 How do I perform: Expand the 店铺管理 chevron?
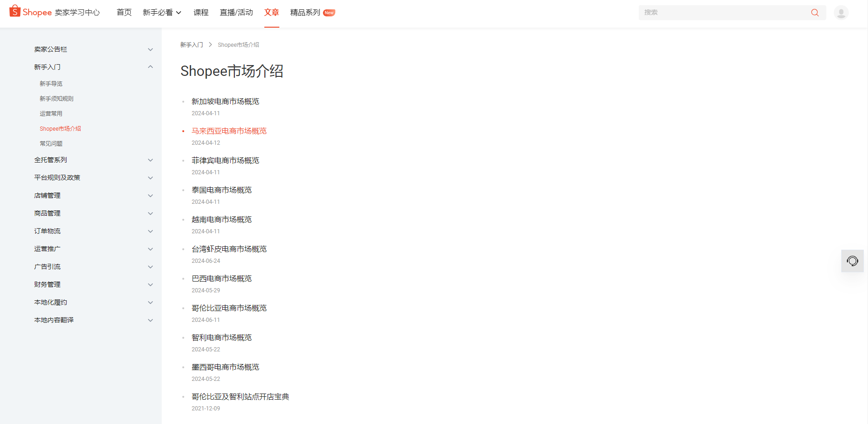point(150,195)
